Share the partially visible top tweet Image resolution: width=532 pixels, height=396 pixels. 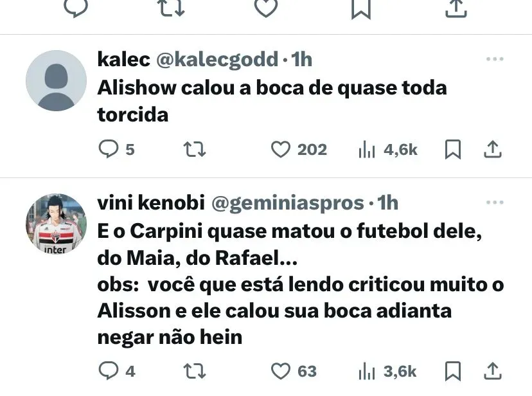[x=456, y=8]
